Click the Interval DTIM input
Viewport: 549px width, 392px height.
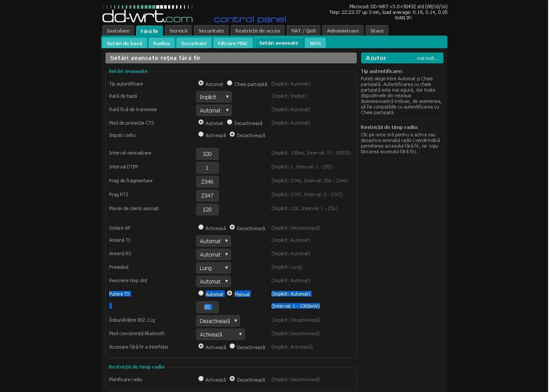[207, 168]
